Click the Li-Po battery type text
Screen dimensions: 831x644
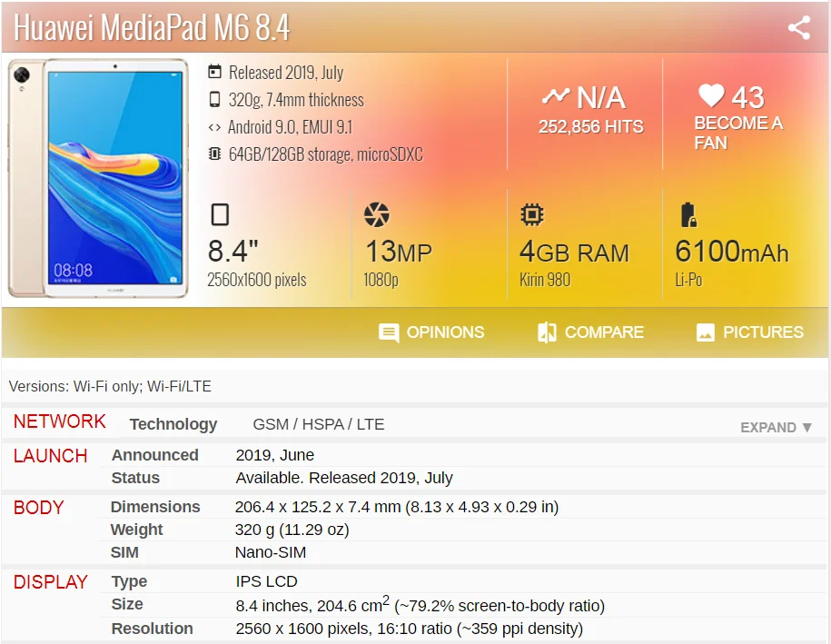(x=688, y=280)
